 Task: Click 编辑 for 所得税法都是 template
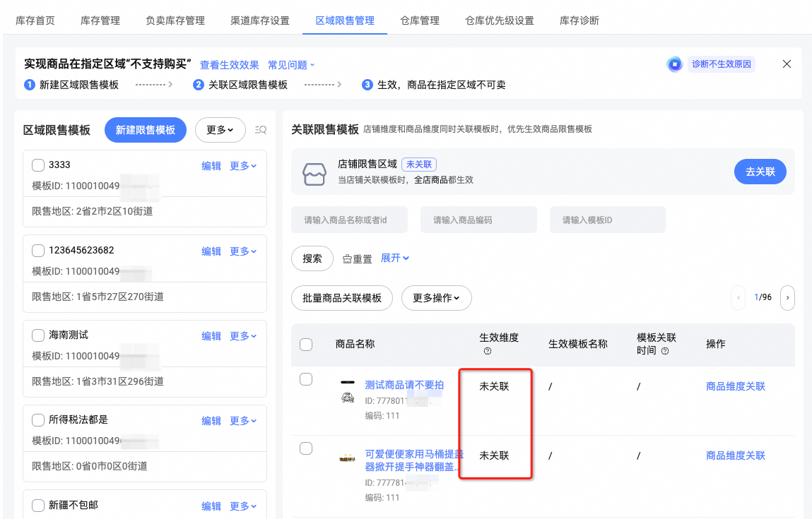pyautogui.click(x=211, y=421)
